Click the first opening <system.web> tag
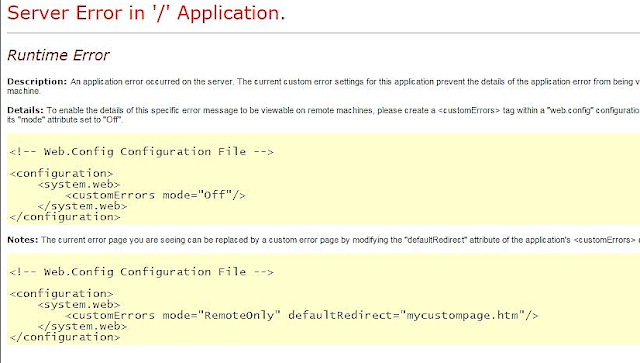Image resolution: width=640 pixels, height=363 pixels. click(79, 184)
